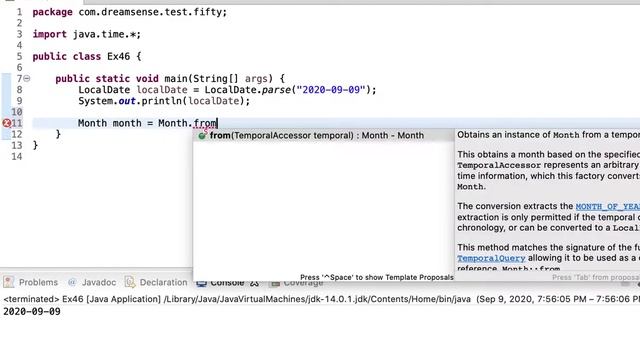This screenshot has height=360, width=640.
Task: Open the MONTH_OF_YEAR Javadoc link
Action: [607, 207]
